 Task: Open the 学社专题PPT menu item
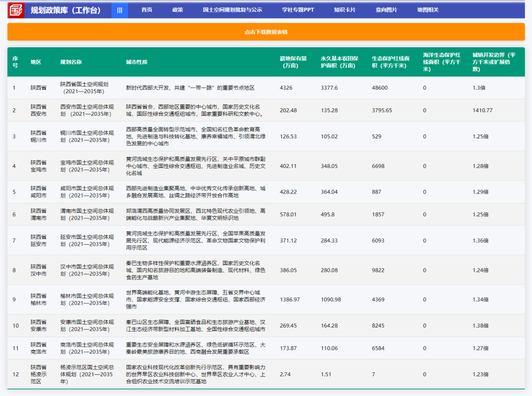(x=298, y=10)
